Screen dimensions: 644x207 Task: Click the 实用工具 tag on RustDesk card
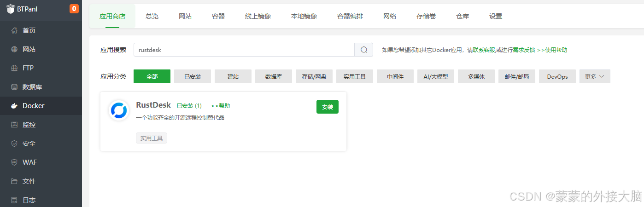(x=152, y=138)
